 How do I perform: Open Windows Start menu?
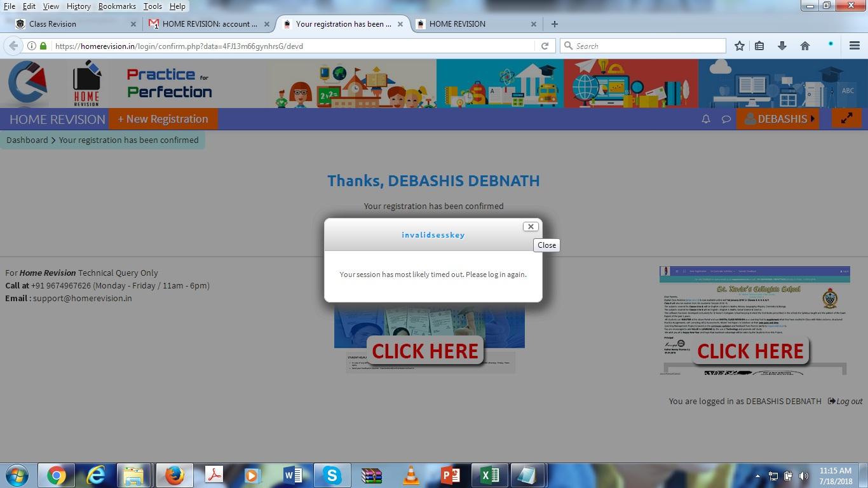click(x=17, y=475)
